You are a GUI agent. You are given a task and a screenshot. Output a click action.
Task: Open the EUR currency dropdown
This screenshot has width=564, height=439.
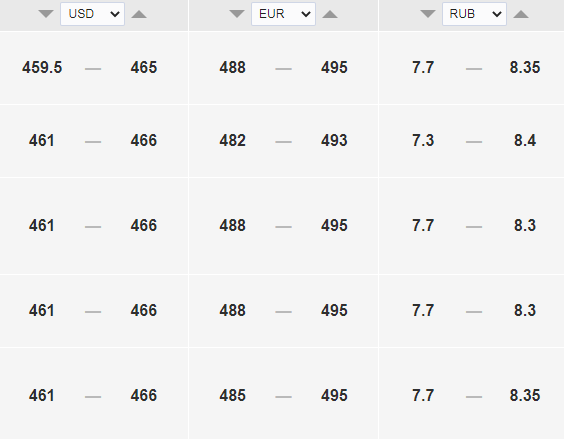(283, 14)
